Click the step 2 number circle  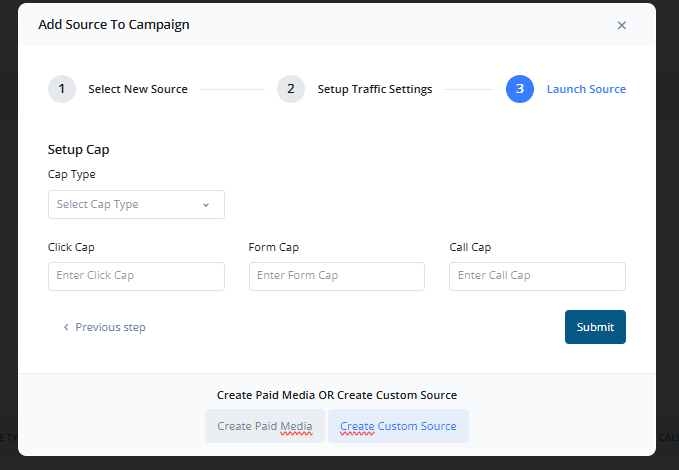pyautogui.click(x=291, y=89)
